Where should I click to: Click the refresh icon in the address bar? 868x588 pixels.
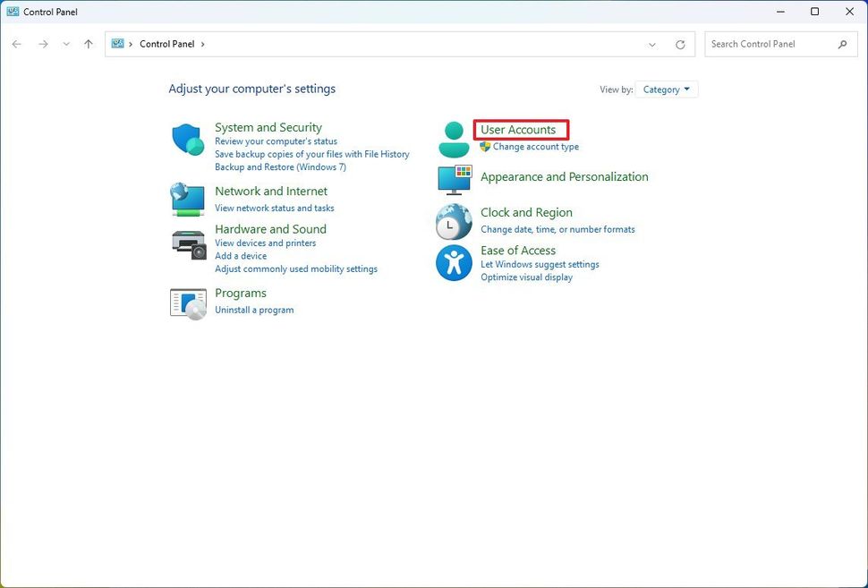(x=680, y=43)
